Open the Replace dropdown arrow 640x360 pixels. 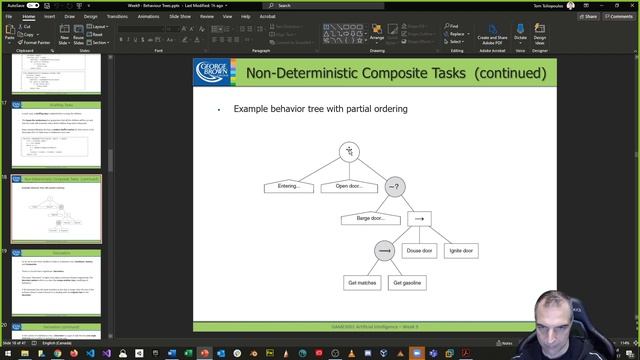(468, 34)
